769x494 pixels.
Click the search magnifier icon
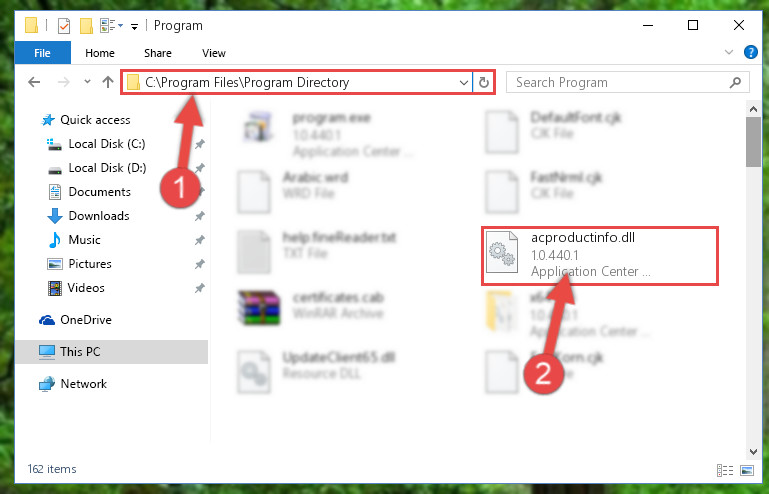coord(735,82)
